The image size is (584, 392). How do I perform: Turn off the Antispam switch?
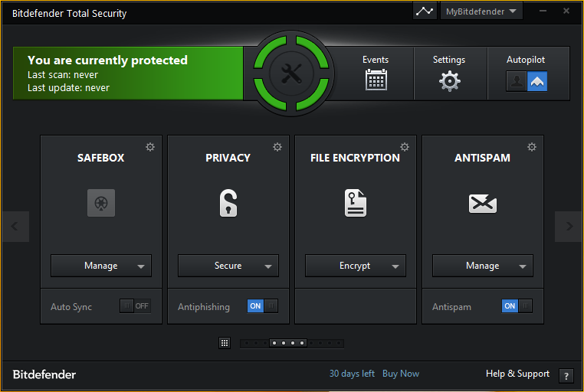click(x=517, y=306)
